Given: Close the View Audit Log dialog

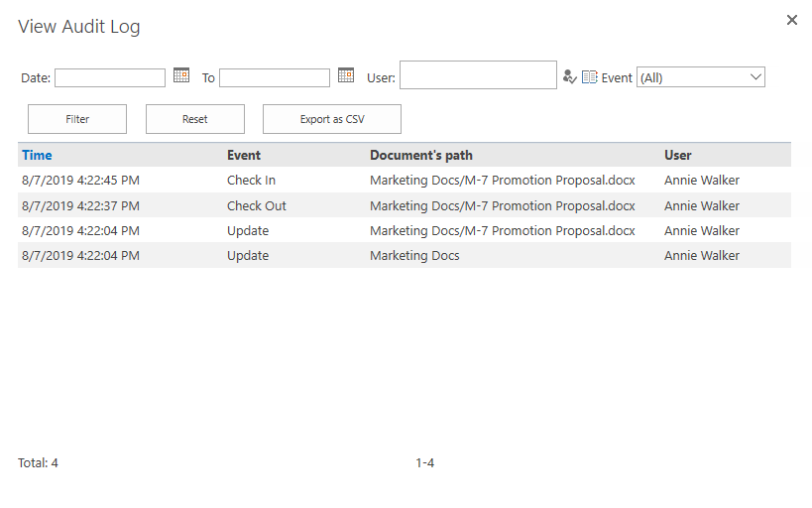Looking at the screenshot, I should [x=792, y=20].
